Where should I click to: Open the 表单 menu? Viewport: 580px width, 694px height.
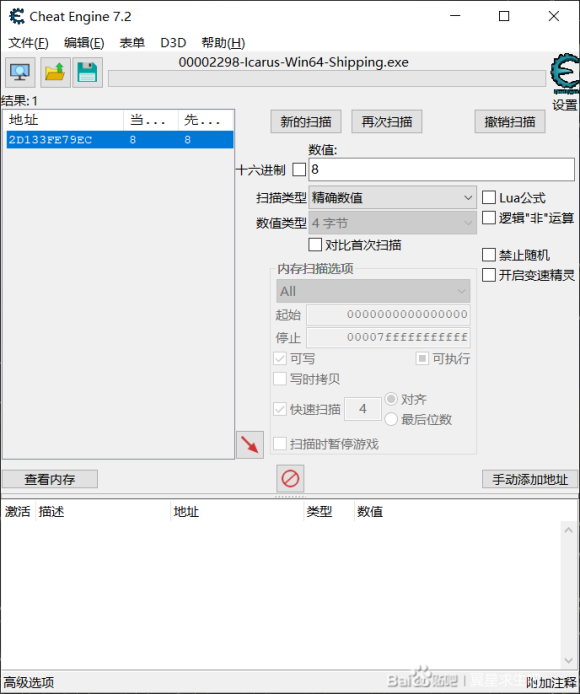[132, 43]
